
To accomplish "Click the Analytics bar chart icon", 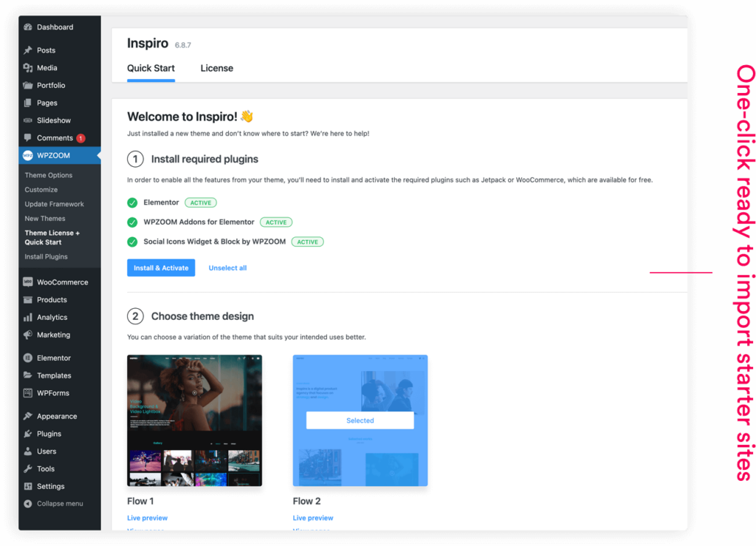I will (x=28, y=318).
